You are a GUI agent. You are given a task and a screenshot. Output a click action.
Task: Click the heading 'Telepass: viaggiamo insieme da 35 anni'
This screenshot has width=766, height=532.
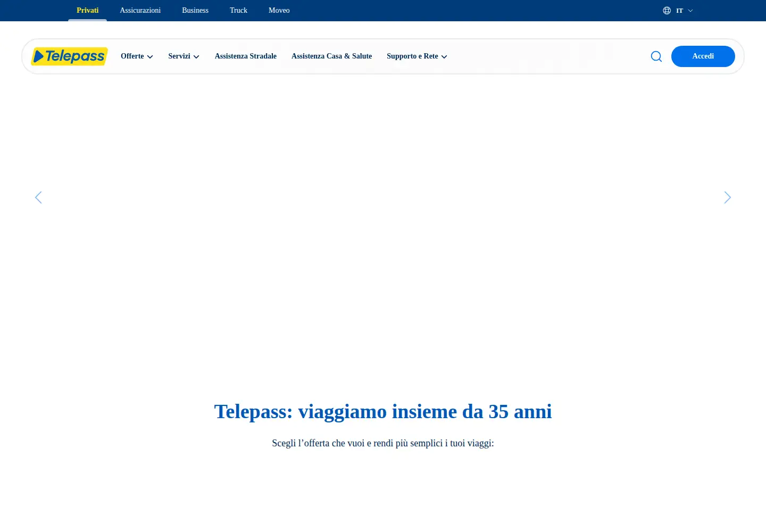tap(383, 412)
